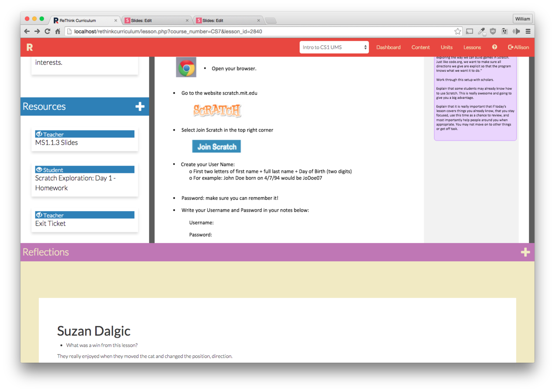Close the ReThink Curriculum browser tab
555x392 pixels.
[x=116, y=20]
